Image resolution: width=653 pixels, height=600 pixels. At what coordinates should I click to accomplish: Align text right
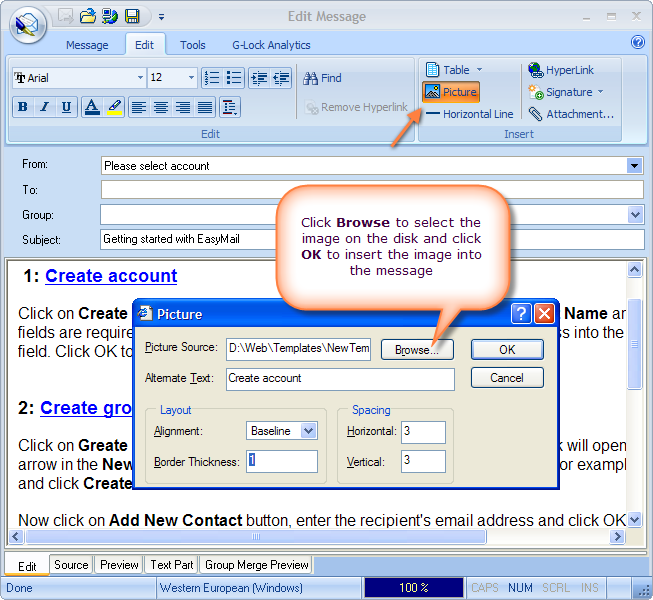point(183,107)
